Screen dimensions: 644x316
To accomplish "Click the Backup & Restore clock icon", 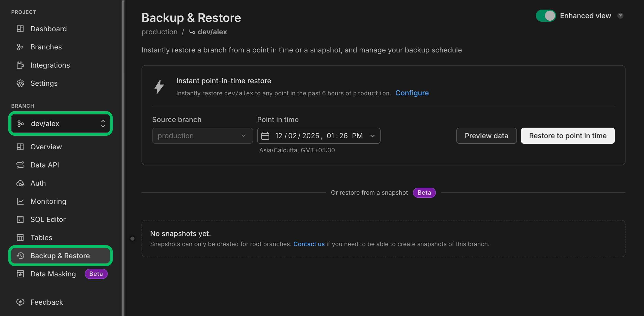I will [x=20, y=256].
